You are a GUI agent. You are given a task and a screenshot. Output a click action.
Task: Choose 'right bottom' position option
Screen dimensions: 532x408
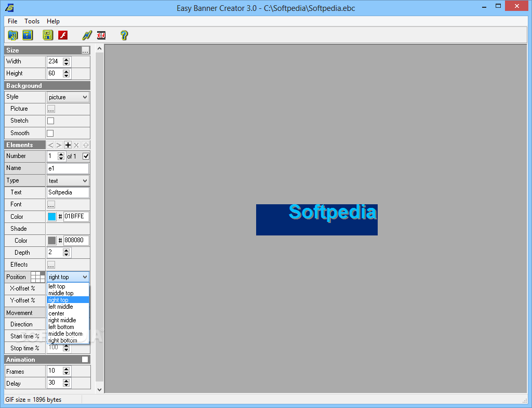pos(68,340)
